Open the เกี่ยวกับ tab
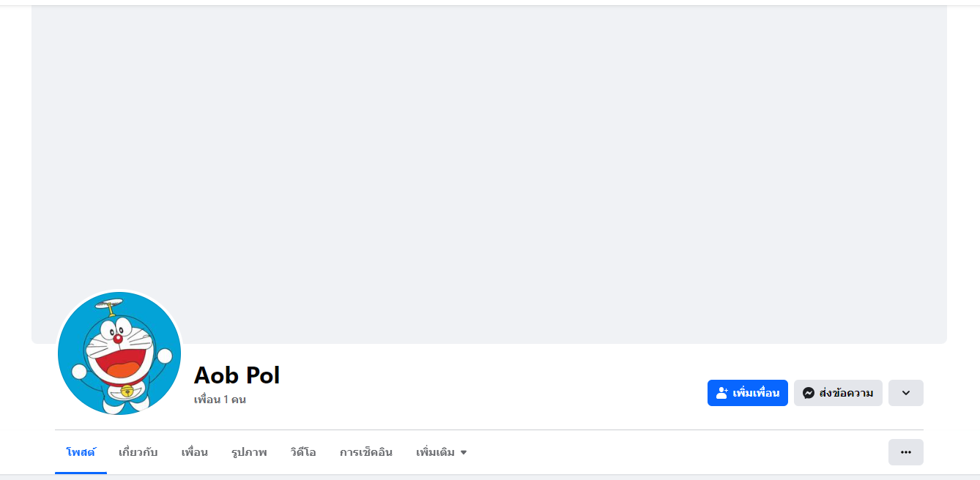The width and height of the screenshot is (980, 480). tap(138, 452)
